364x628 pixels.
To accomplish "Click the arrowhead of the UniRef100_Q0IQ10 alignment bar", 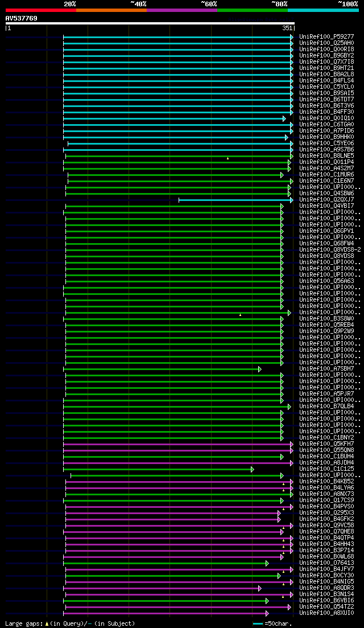I will [x=284, y=118].
